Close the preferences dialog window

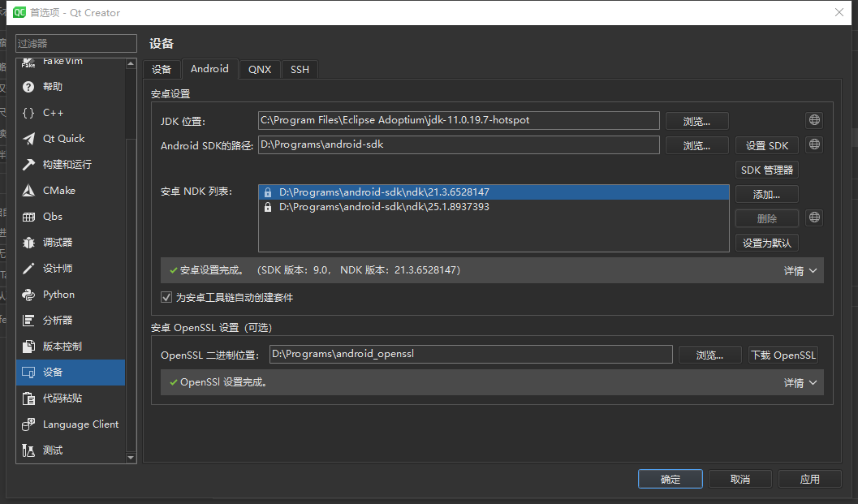pyautogui.click(x=839, y=12)
